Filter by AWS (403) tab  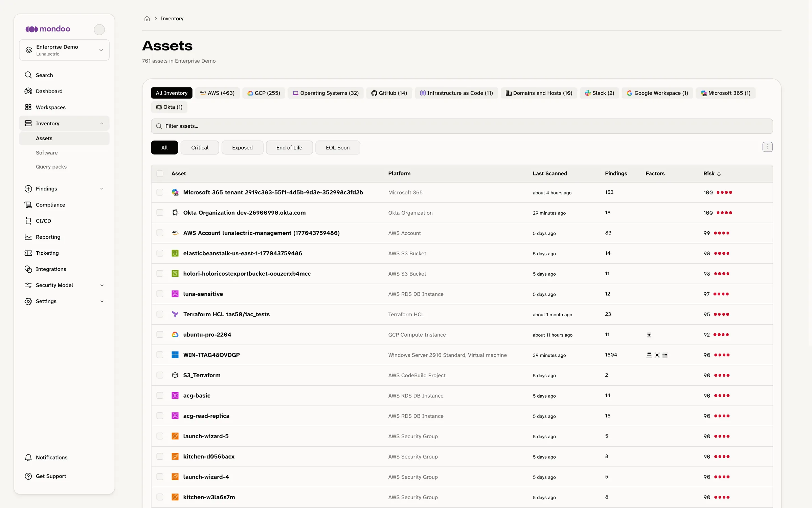coord(217,93)
